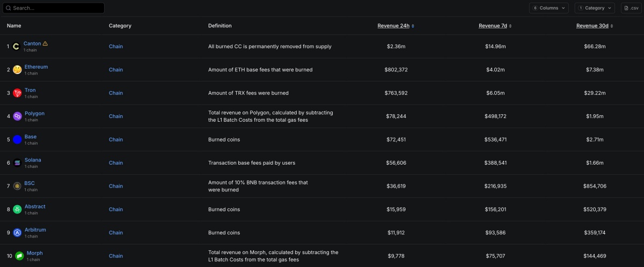Download table as .csv
644x267 pixels.
631,8
